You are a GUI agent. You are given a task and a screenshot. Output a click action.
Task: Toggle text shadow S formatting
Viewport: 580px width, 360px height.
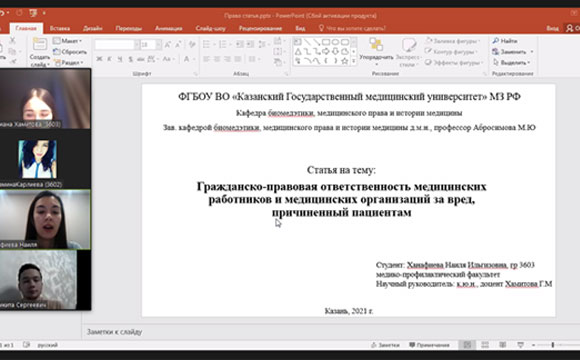(x=131, y=59)
